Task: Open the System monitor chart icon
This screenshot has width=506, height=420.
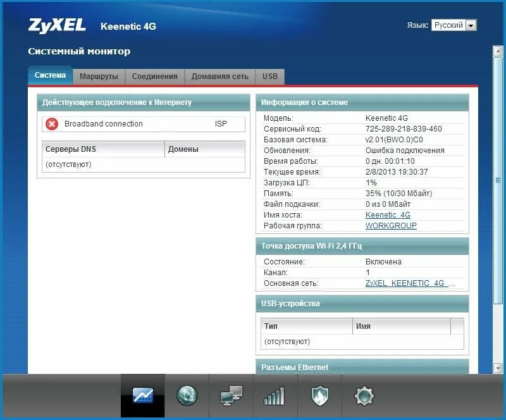Action: click(143, 395)
